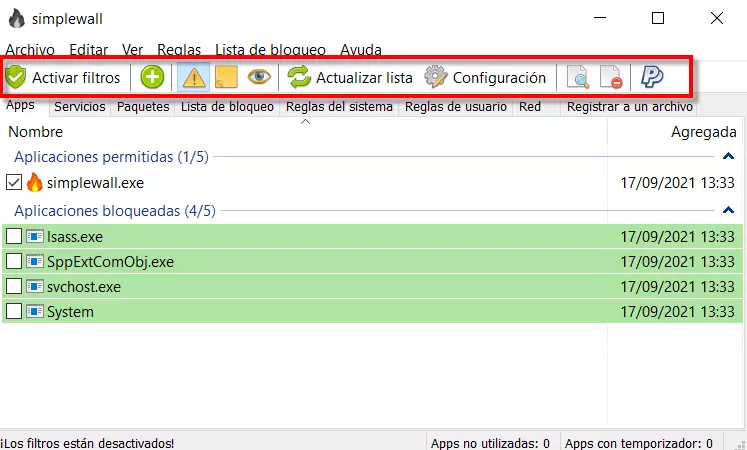Collapse the Aplicaciones permitidas group

coord(728,156)
